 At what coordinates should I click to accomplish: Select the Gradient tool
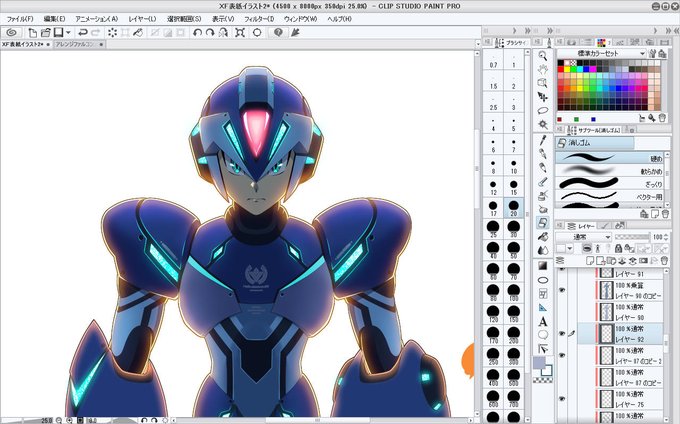543,265
